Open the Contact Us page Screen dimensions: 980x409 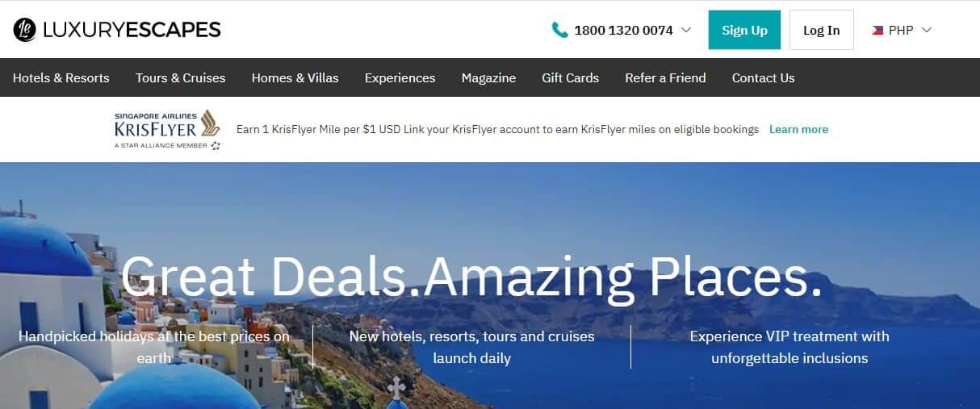coord(764,78)
